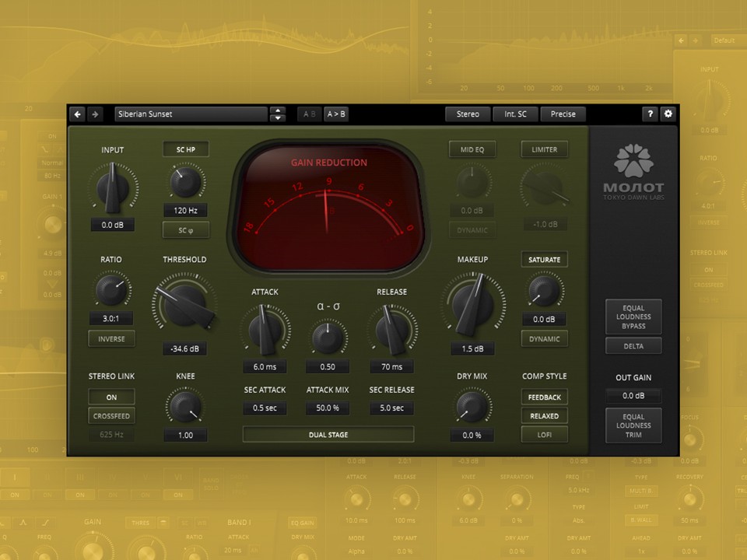
Task: Click the 625 Hz crossfeed frequency field
Action: [111, 434]
